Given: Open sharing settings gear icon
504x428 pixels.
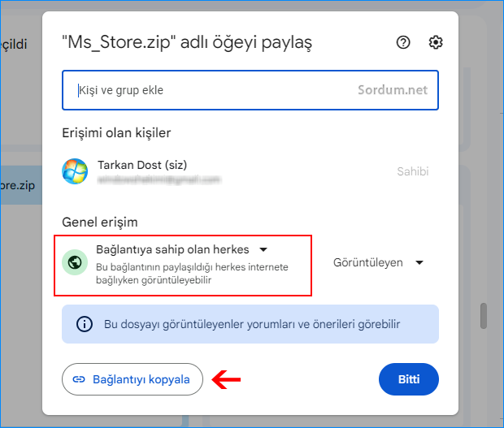Looking at the screenshot, I should point(436,42).
